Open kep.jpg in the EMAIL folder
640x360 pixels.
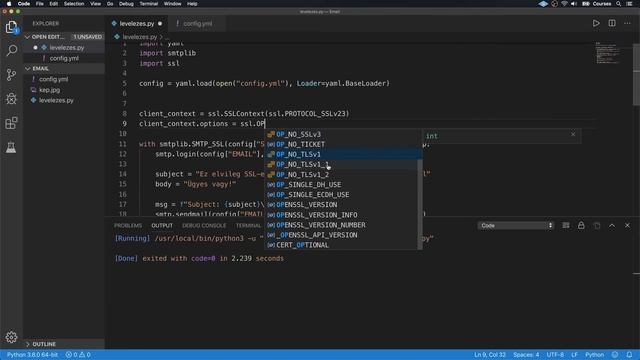point(64,90)
